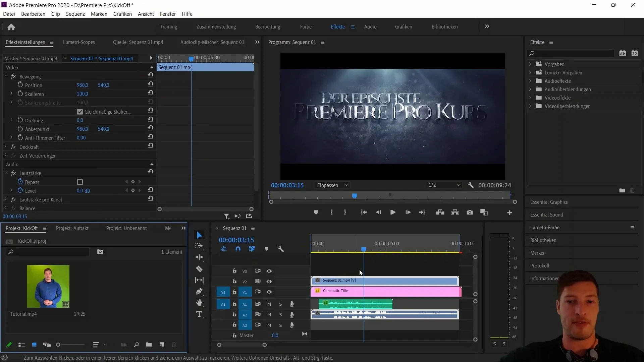Toggle mute on A1 audio track
Viewport: 644px width, 362px height.
coord(269,304)
